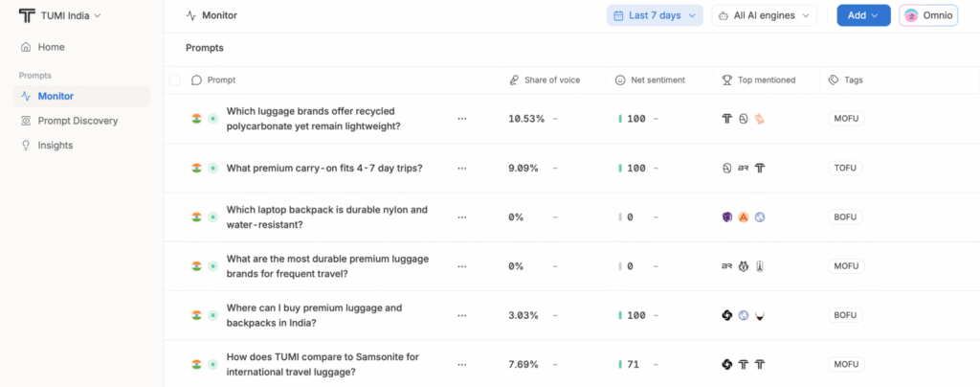Toggle active status dot on buy luggage India prompt

tap(212, 316)
